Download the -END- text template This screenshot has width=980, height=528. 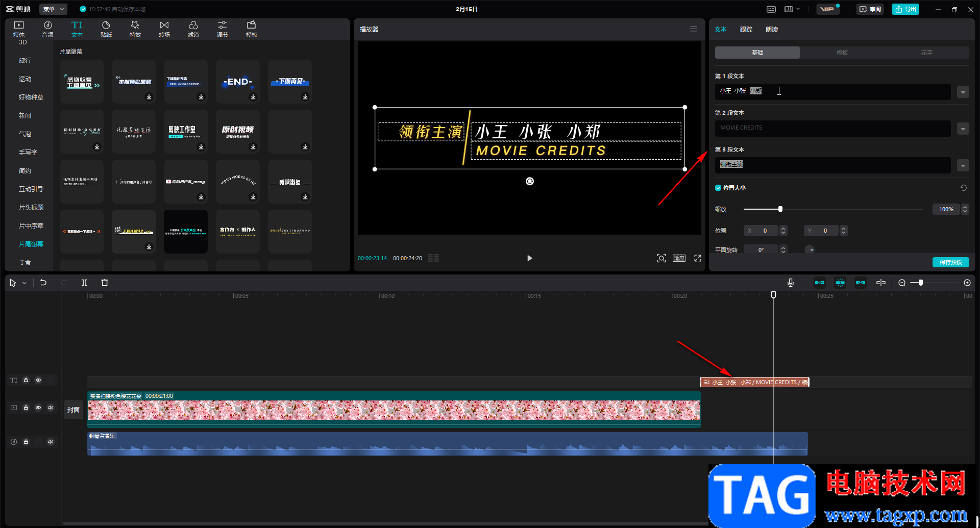coord(253,96)
